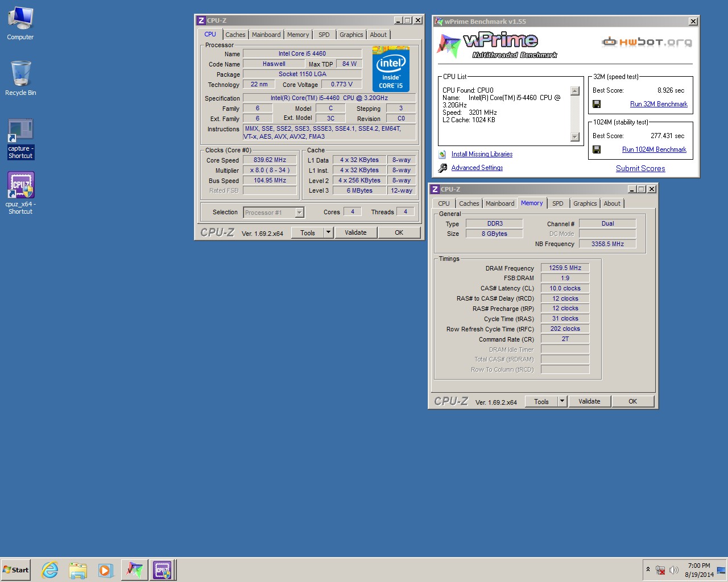Click the Core Voltage value 0.773 V
728x582 pixels.
pyautogui.click(x=341, y=84)
